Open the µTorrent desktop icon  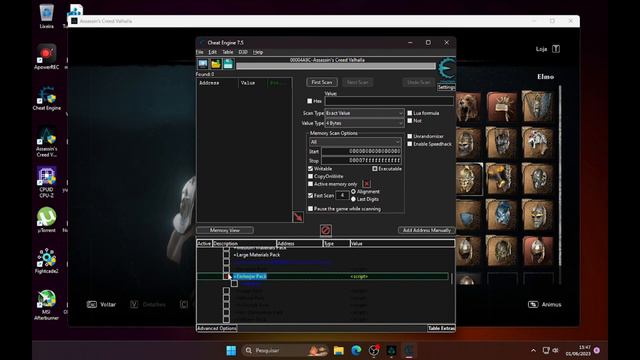(47, 220)
